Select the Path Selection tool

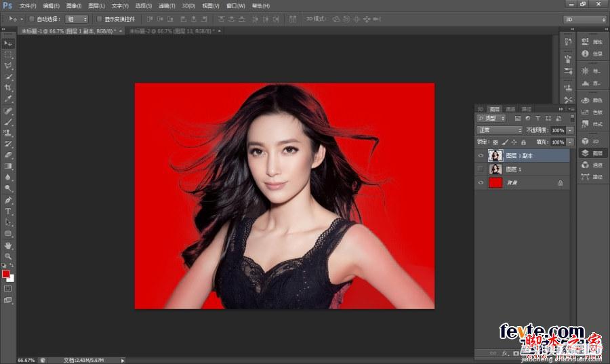[x=7, y=222]
